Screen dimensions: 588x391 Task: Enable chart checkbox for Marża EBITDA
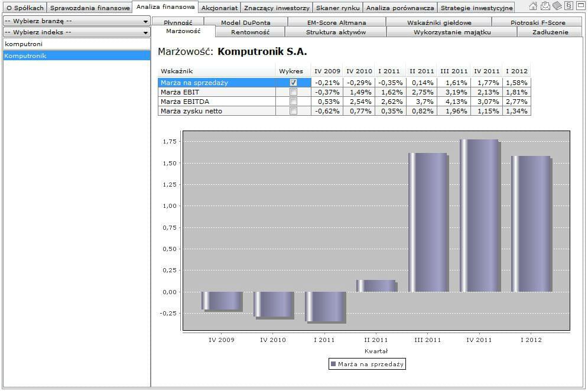[293, 101]
